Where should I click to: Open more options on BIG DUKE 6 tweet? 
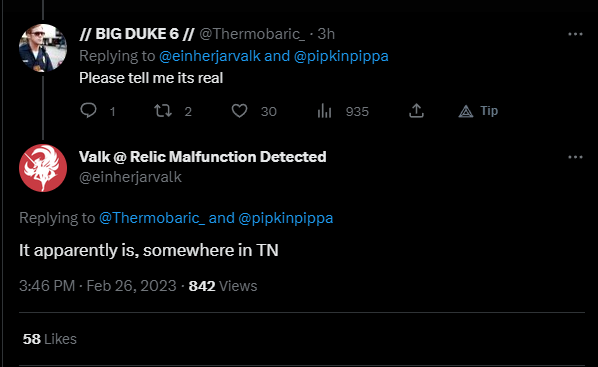click(x=575, y=34)
